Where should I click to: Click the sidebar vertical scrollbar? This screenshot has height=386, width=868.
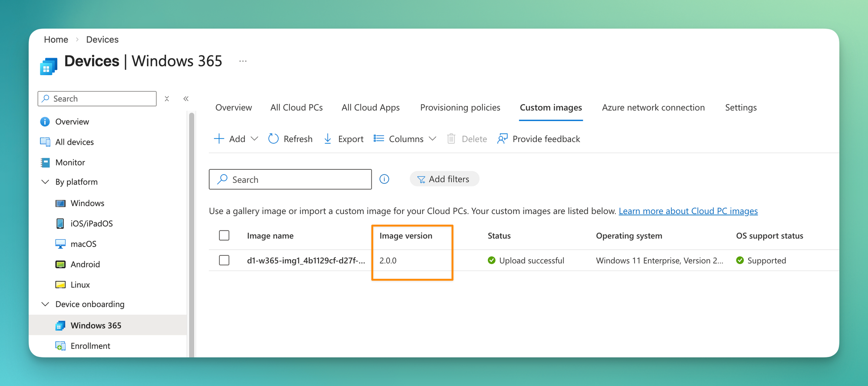pos(191,234)
